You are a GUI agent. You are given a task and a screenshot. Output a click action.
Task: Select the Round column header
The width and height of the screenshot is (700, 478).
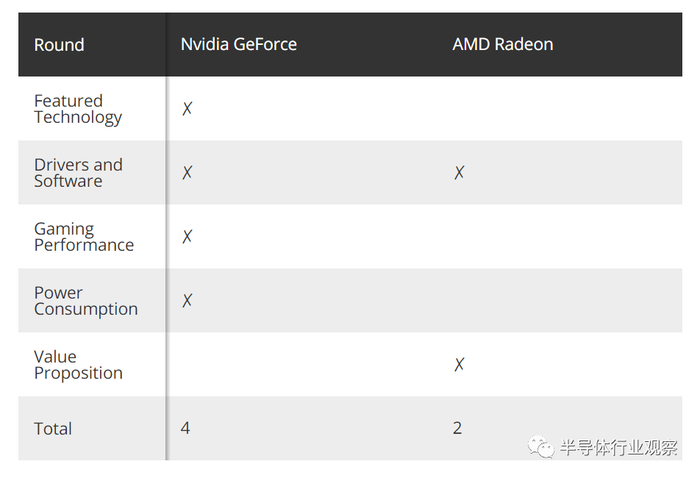59,44
